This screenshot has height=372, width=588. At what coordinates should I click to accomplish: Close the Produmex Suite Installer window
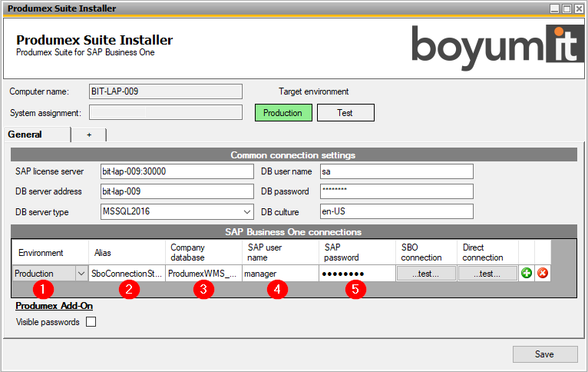pos(580,8)
